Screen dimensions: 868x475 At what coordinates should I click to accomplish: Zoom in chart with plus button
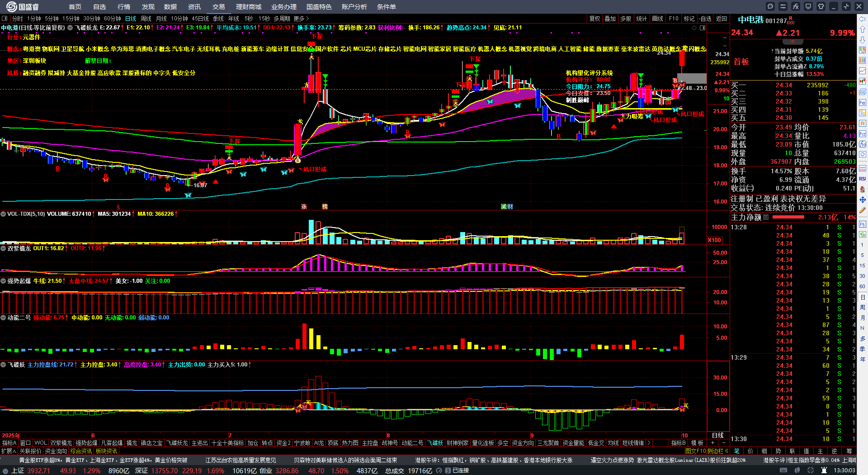pyautogui.click(x=713, y=443)
